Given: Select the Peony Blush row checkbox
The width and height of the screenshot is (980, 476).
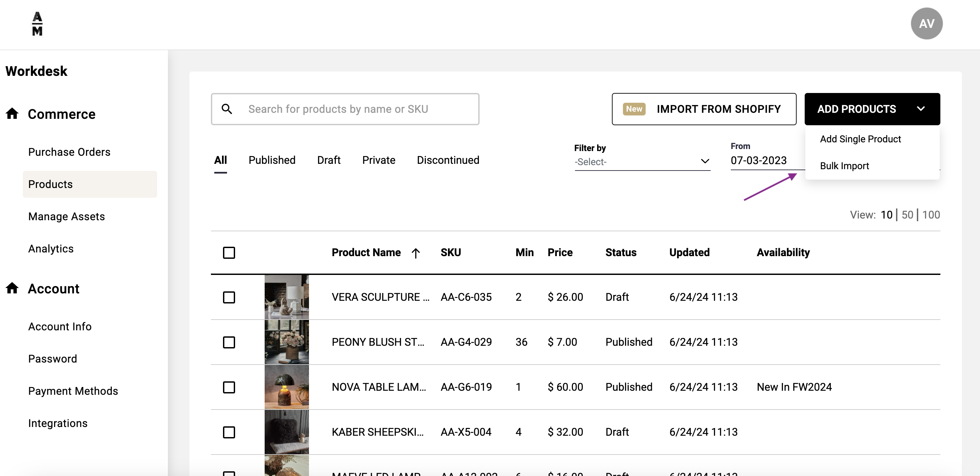Looking at the screenshot, I should 229,342.
